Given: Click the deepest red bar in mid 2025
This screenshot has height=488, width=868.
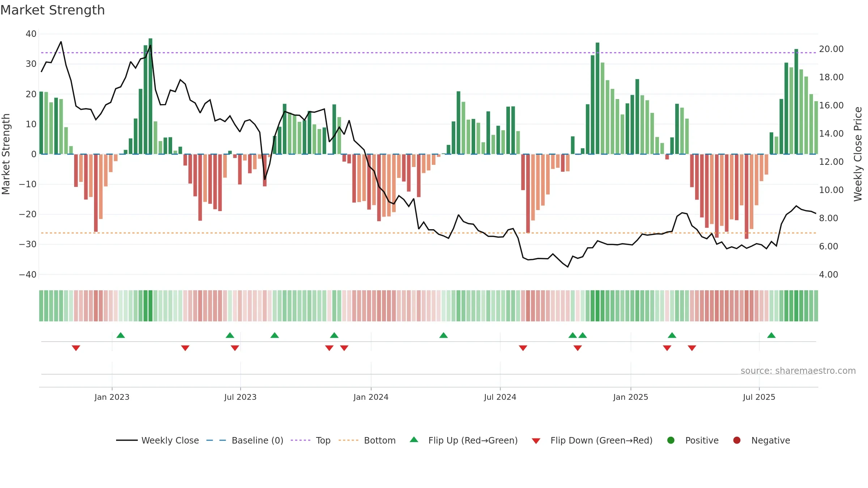Looking at the screenshot, I should click(746, 196).
